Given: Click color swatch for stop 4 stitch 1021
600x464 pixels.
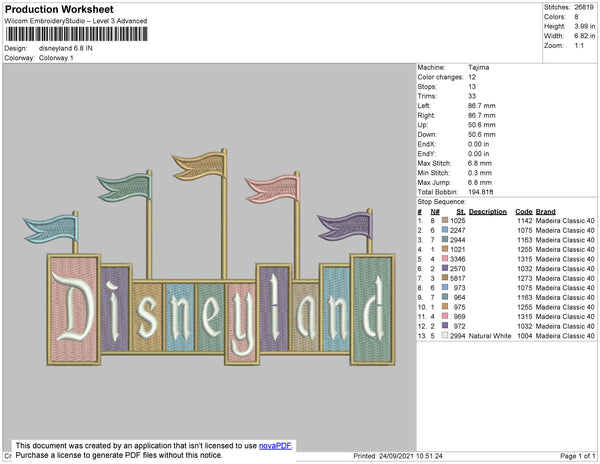Looking at the screenshot, I should point(445,249).
